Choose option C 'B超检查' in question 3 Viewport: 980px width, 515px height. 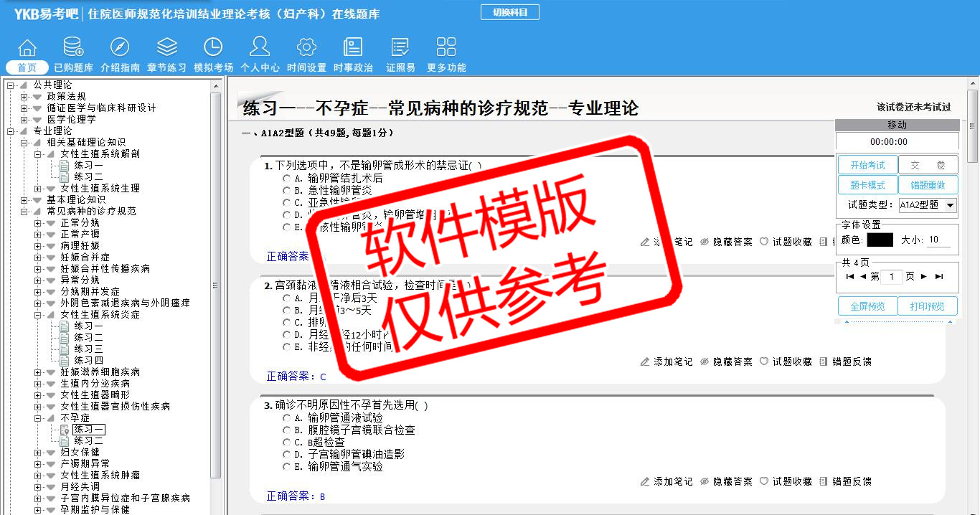tap(287, 443)
